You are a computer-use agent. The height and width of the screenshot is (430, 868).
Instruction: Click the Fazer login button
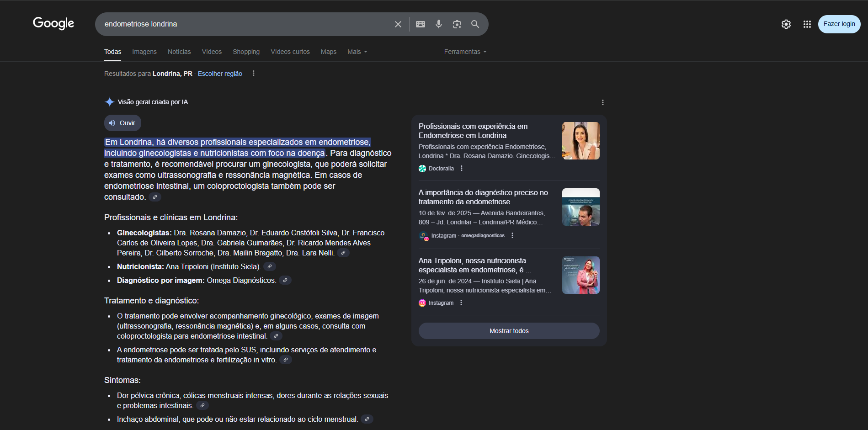839,24
